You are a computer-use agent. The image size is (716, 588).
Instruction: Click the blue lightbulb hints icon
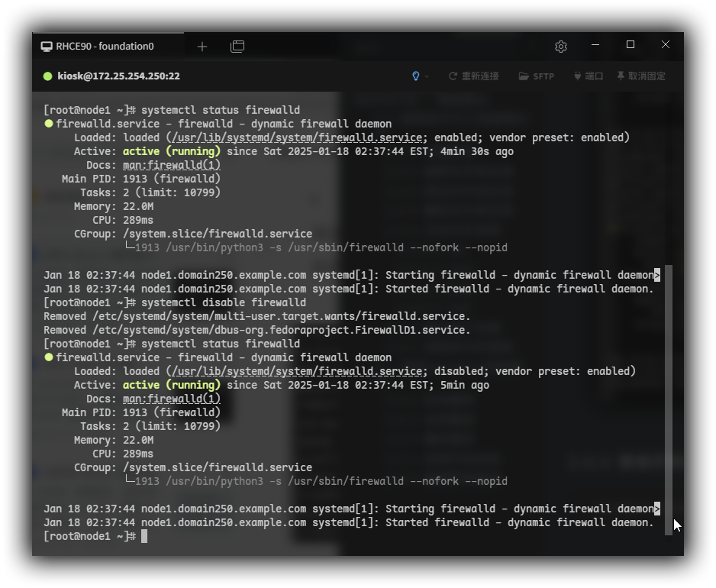coord(416,76)
